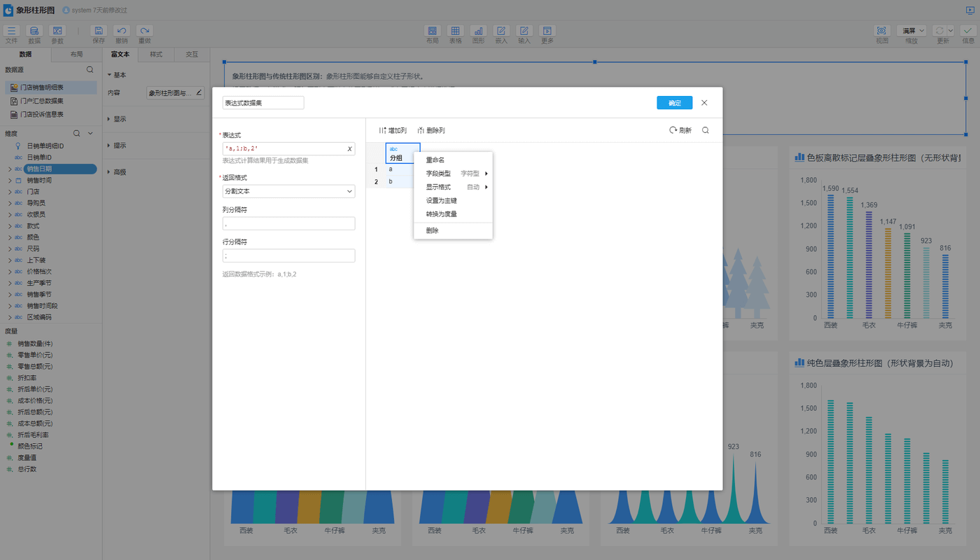Screen dimensions: 980x560
Task: Click the 图形 chart icon in toolbar
Action: 478,31
